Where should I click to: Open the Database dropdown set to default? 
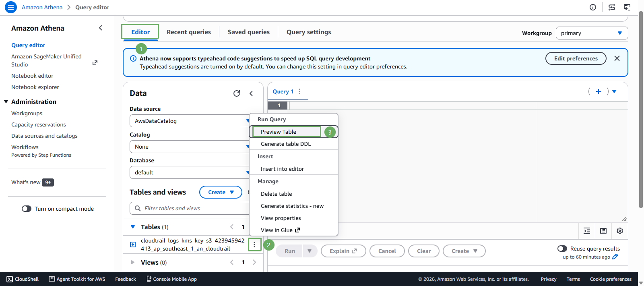tap(189, 172)
